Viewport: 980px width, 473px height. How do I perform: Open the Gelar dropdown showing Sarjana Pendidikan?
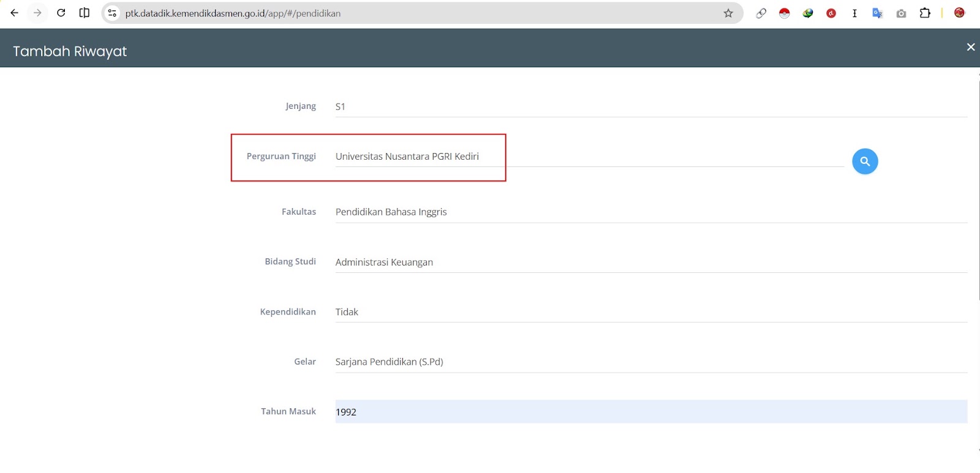[x=651, y=362]
